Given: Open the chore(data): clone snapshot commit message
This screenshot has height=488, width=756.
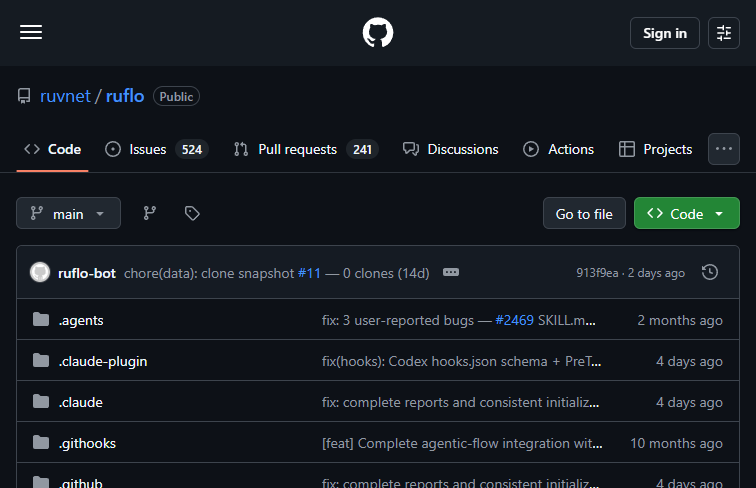Looking at the screenshot, I should point(209,273).
